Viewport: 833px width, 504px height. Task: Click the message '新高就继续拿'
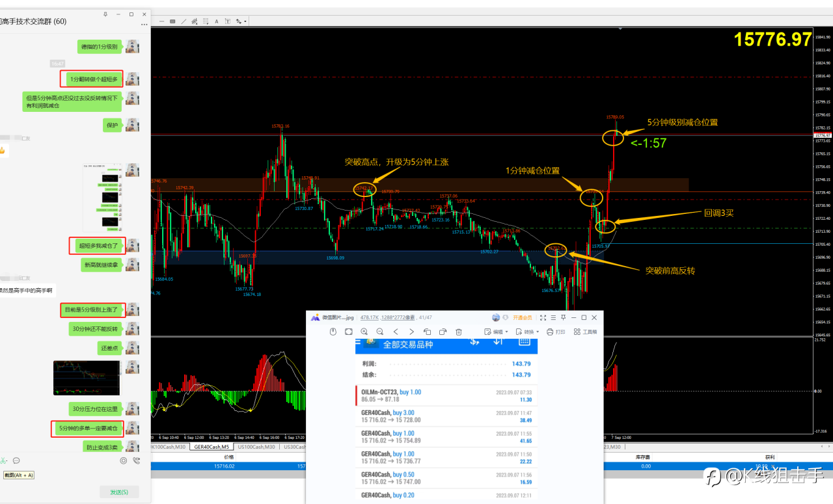[101, 265]
